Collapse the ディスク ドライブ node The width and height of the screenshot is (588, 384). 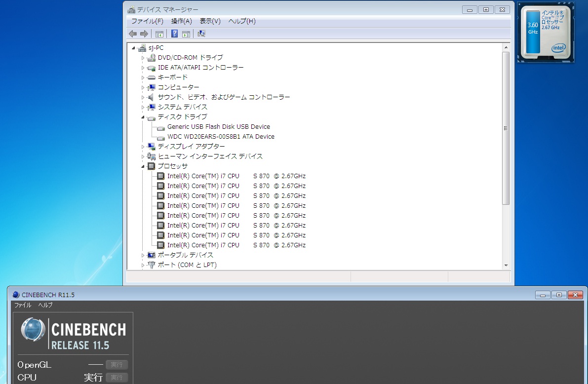pyautogui.click(x=143, y=117)
